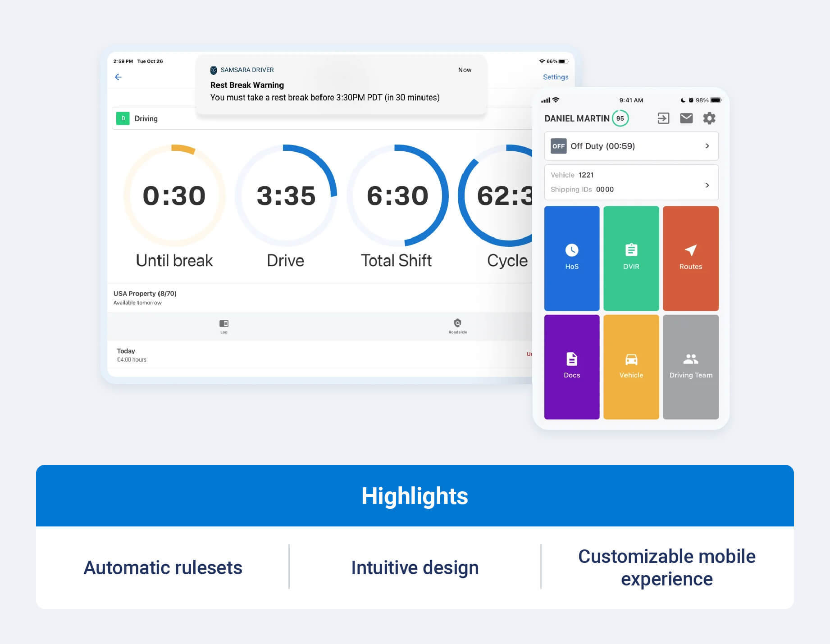Open the sign-out icon next to Daniel Martin
Image resolution: width=830 pixels, height=644 pixels.
pyautogui.click(x=662, y=118)
